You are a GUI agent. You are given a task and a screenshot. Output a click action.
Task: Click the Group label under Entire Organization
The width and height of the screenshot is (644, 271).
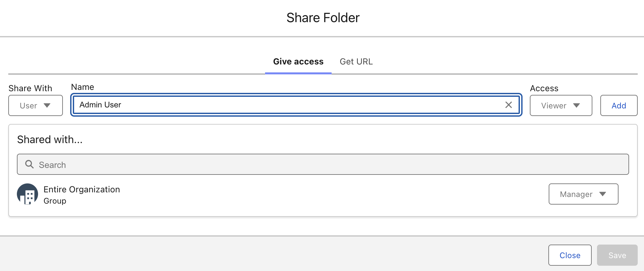pos(55,201)
